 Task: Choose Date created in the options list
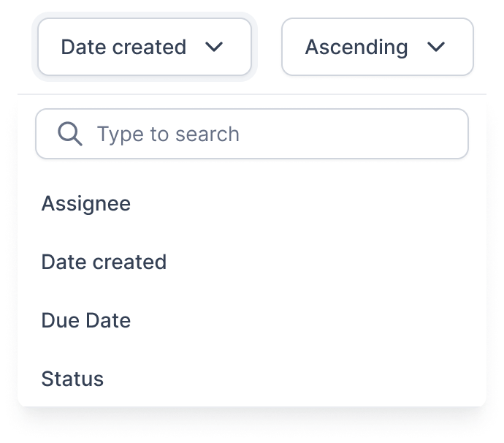point(252,262)
